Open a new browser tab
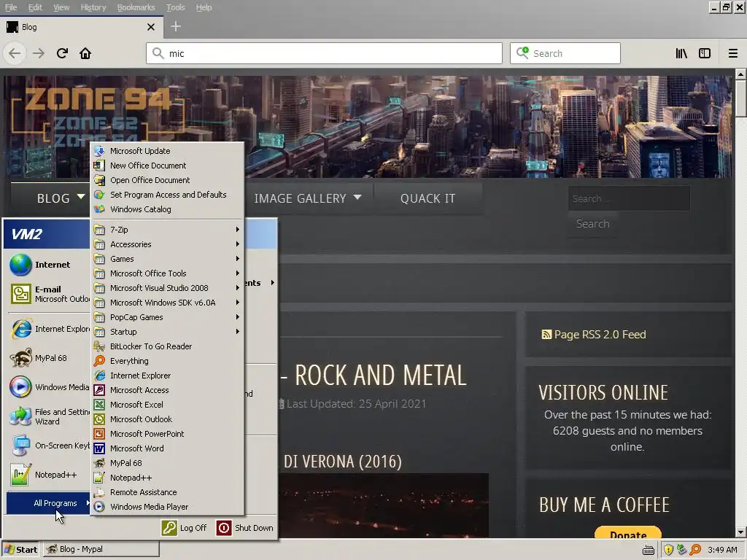This screenshot has width=747, height=560. coord(176,27)
